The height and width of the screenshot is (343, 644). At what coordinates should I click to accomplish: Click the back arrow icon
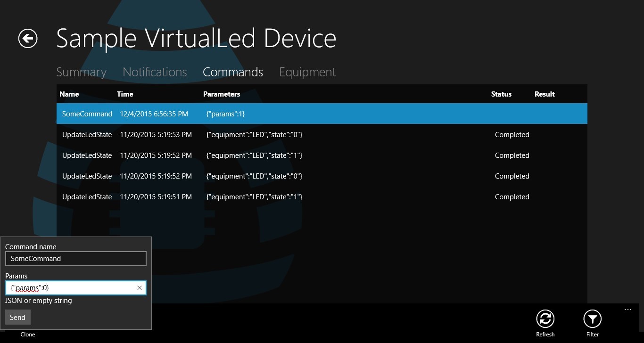click(28, 39)
